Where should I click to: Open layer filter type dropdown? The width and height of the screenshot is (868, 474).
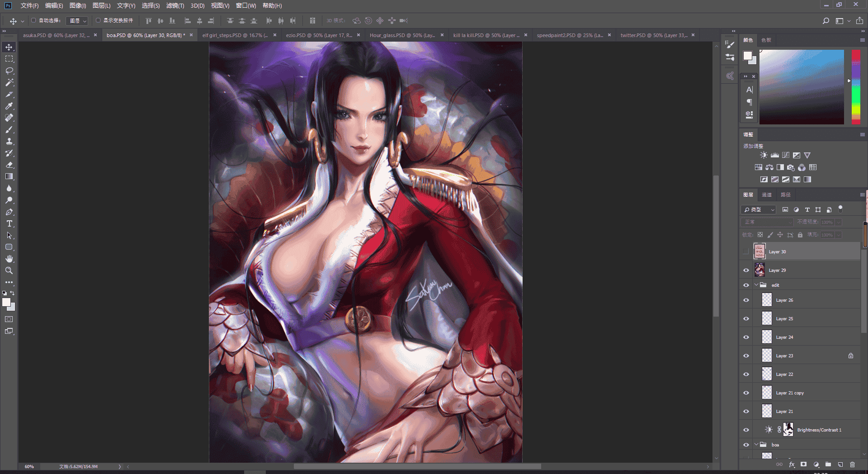(x=759, y=209)
